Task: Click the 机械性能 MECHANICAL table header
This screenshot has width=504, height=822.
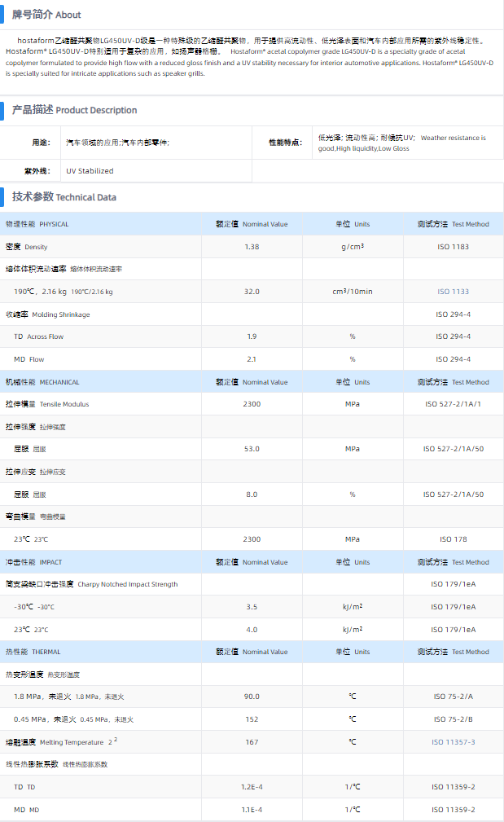Action: pyautogui.click(x=42, y=382)
